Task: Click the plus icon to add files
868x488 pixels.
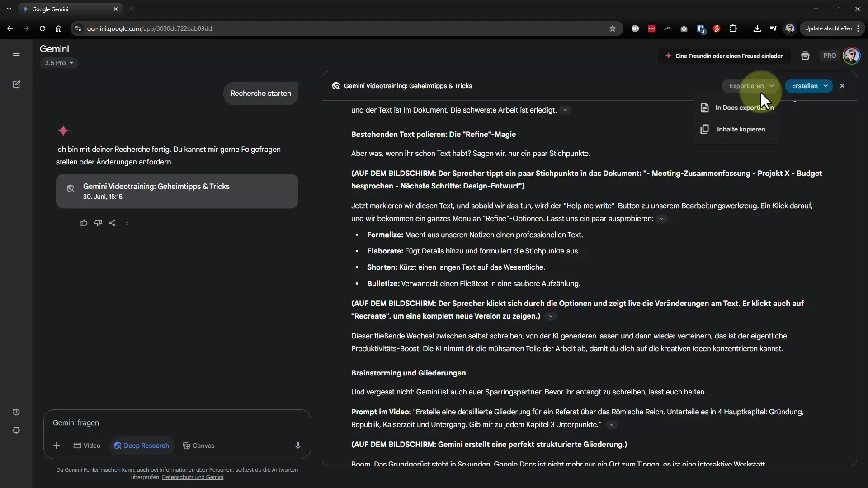Action: pyautogui.click(x=57, y=446)
